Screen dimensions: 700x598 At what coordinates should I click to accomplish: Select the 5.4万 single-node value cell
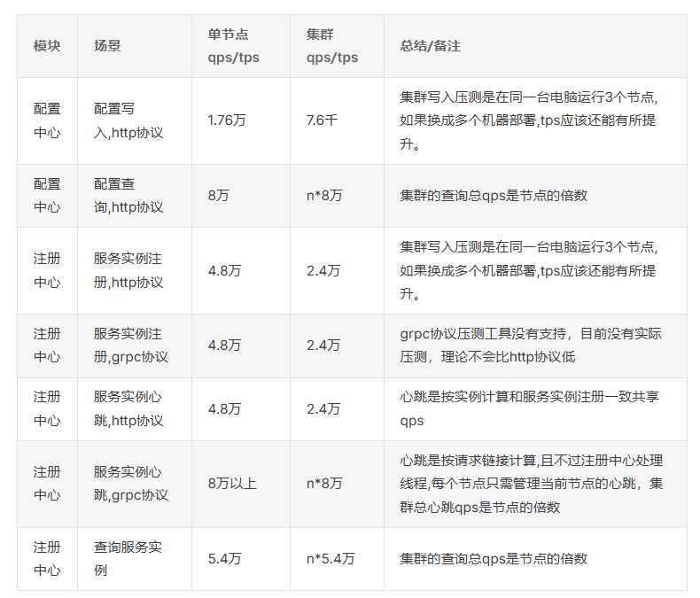(x=224, y=559)
